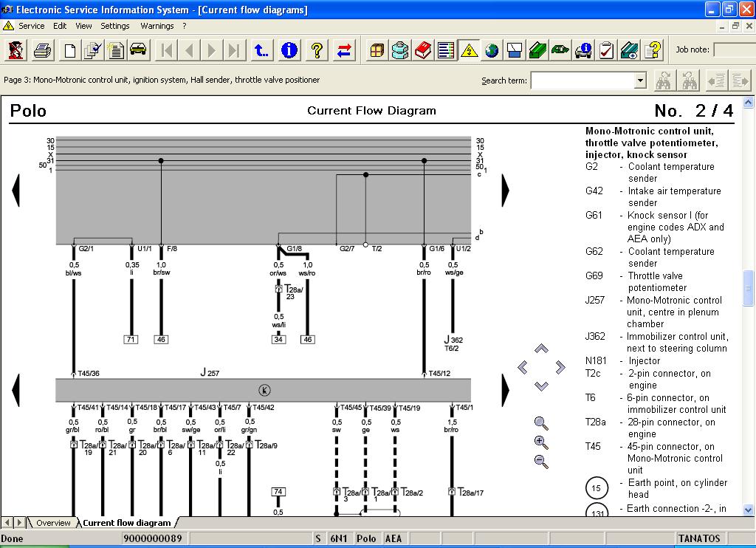Open the Warnings menu
Screen dimensions: 756x548
coord(157,26)
